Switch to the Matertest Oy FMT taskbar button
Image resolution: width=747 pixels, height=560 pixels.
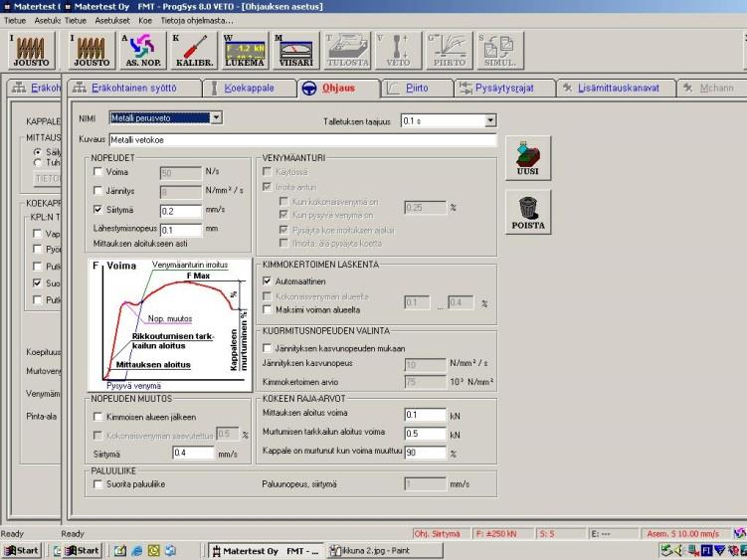(266, 551)
